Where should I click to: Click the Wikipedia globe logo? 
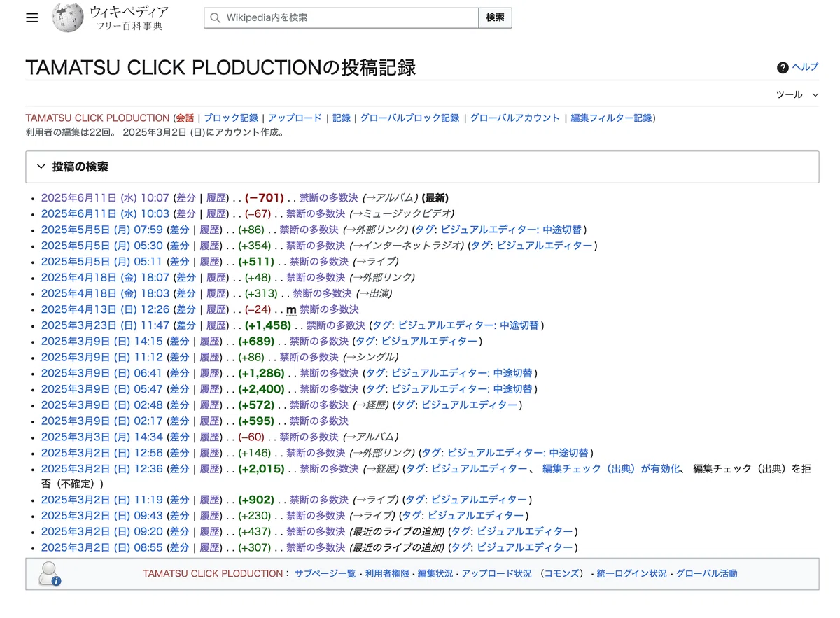coord(67,17)
